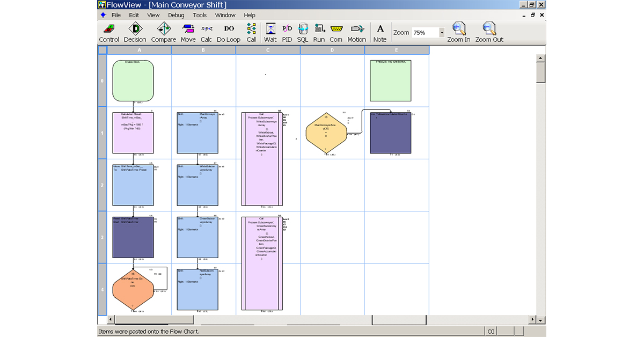
Task: Click the Zoom Out button
Action: point(489,32)
